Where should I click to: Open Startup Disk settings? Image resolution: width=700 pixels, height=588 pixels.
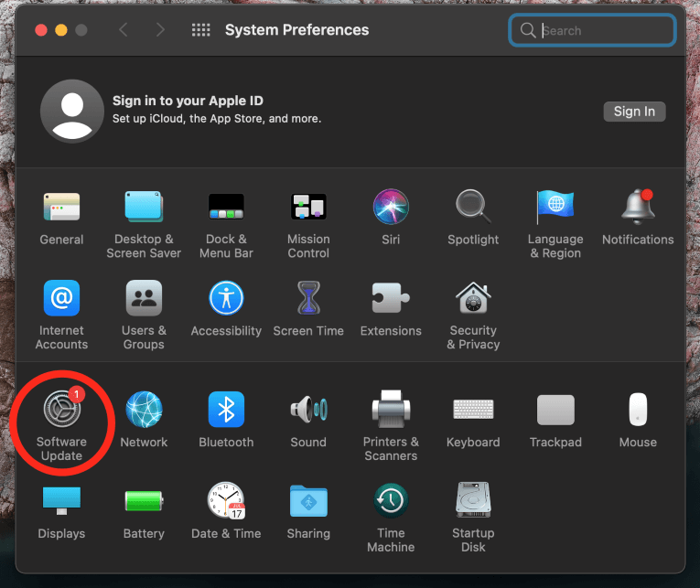tap(473, 501)
